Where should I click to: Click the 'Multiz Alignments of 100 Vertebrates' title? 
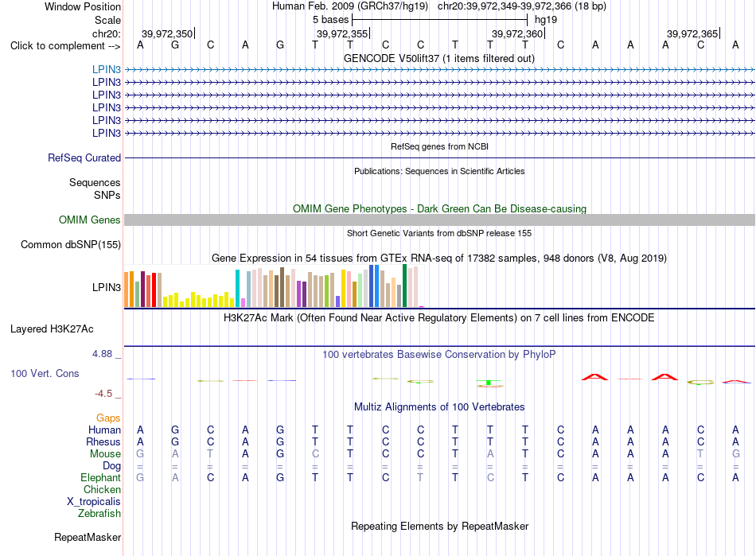click(x=439, y=407)
